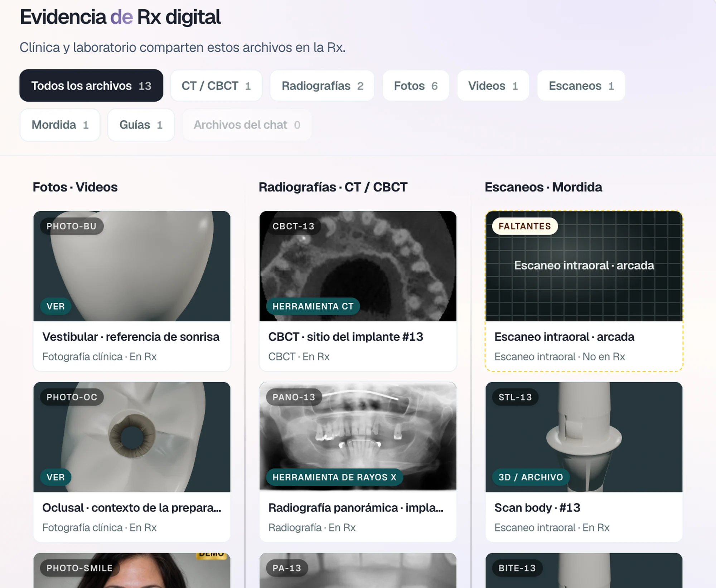The image size is (716, 588).
Task: Launch HERRAMIENTA CT on CBCT-13 card
Action: tap(313, 306)
